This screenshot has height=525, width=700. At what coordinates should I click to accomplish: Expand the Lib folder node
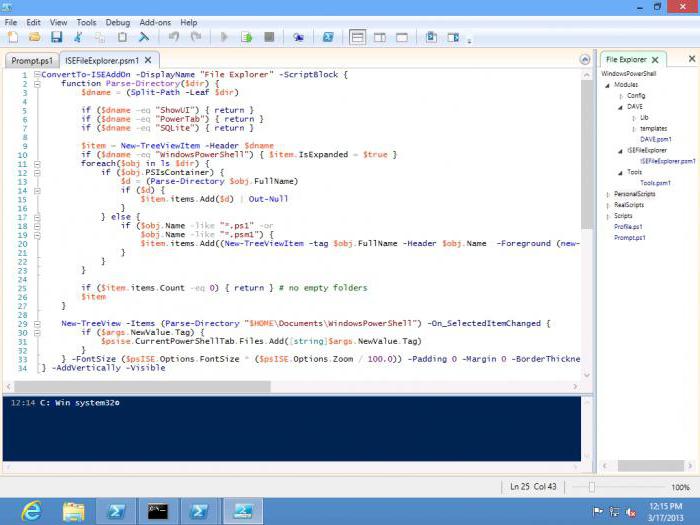(633, 118)
